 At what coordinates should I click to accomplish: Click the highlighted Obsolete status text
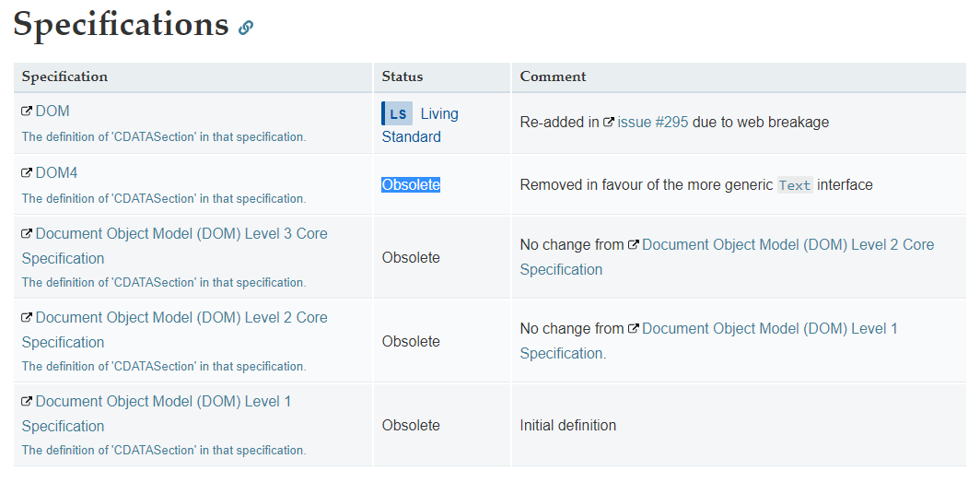tap(411, 184)
